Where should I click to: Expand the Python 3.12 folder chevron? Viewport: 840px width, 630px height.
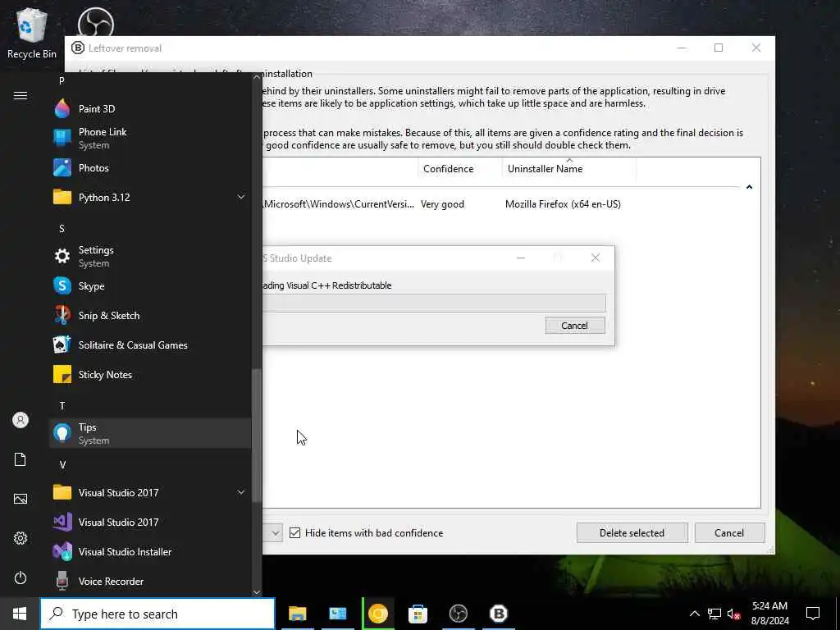241,197
